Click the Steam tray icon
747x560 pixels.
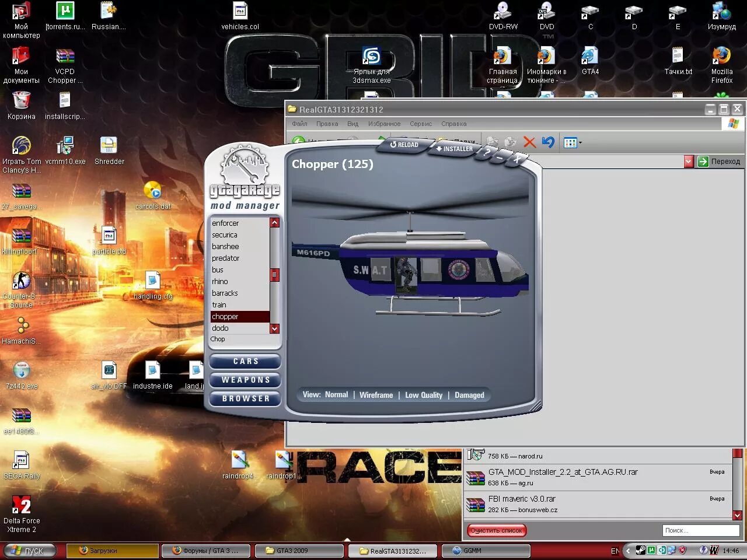tap(640, 550)
